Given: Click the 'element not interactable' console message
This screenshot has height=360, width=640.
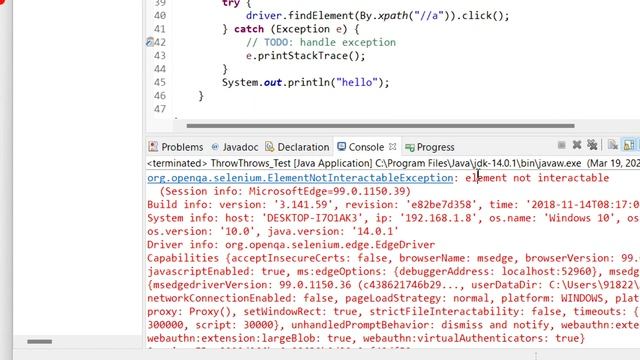Looking at the screenshot, I should [x=537, y=178].
